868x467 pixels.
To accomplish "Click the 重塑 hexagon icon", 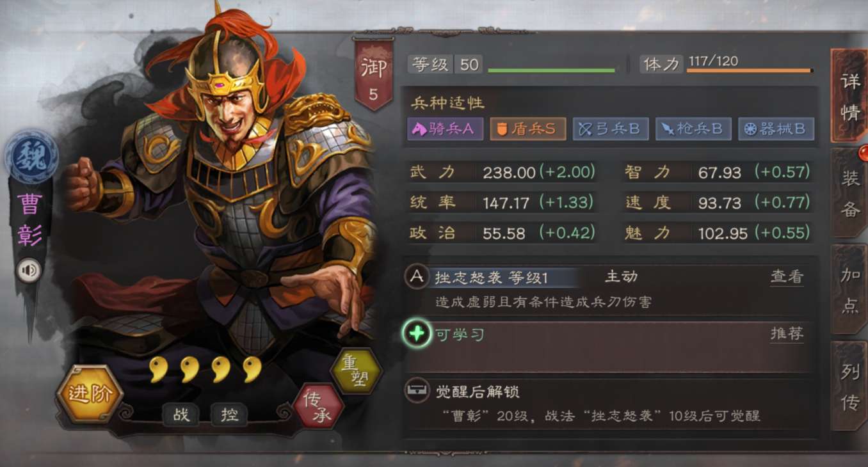I will click(x=357, y=370).
